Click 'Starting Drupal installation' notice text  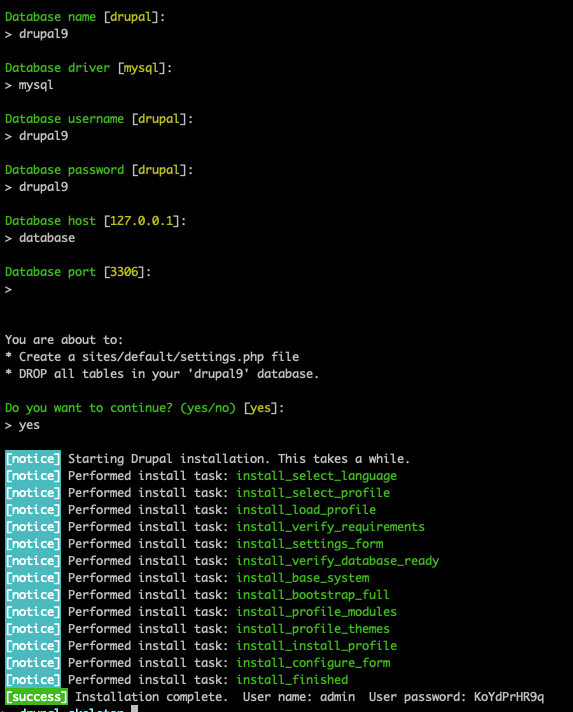click(239, 459)
